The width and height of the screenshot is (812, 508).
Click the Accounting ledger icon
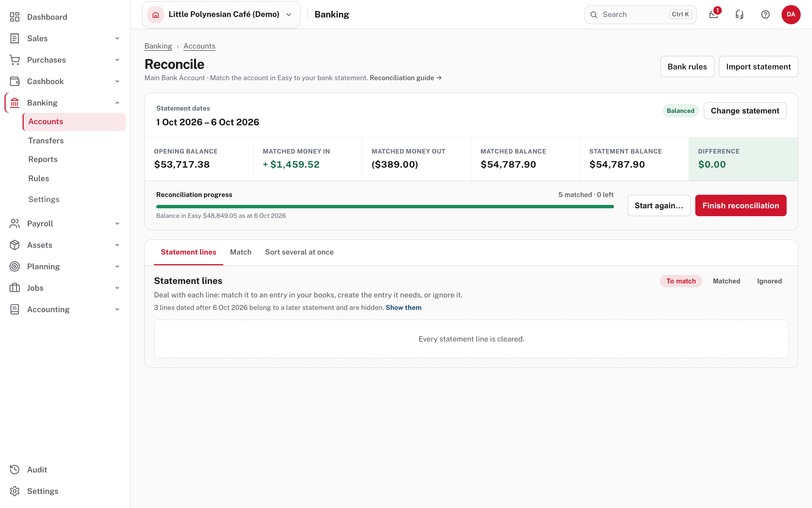[14, 309]
